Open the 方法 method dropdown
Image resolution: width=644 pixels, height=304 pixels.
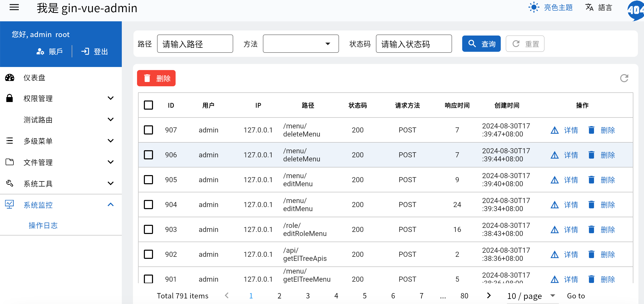pyautogui.click(x=301, y=44)
